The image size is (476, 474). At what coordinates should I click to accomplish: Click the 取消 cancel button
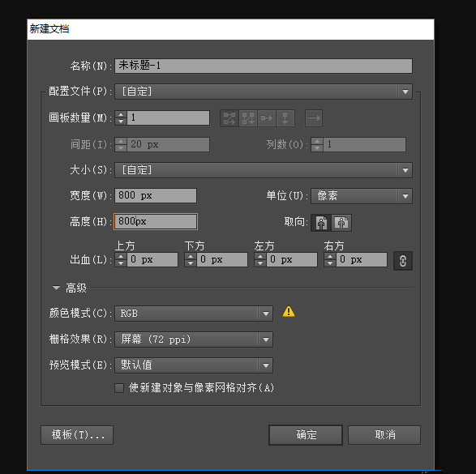pyautogui.click(x=384, y=435)
